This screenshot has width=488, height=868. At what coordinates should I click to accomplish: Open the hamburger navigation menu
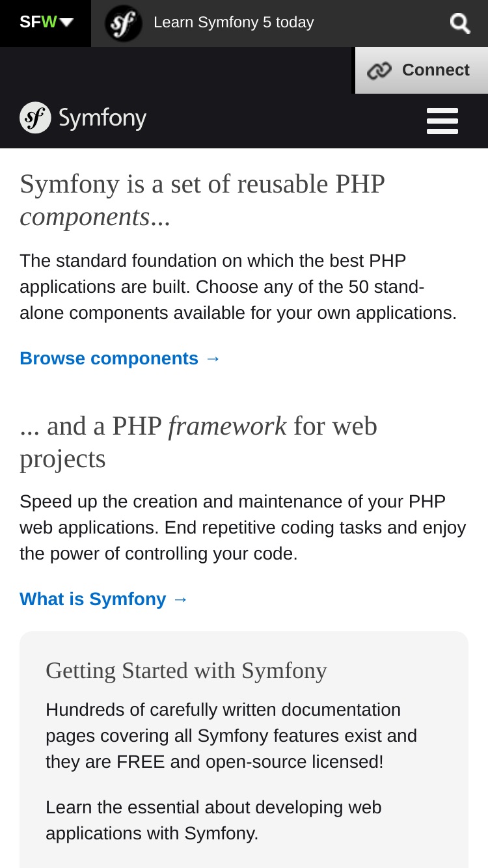tap(442, 121)
